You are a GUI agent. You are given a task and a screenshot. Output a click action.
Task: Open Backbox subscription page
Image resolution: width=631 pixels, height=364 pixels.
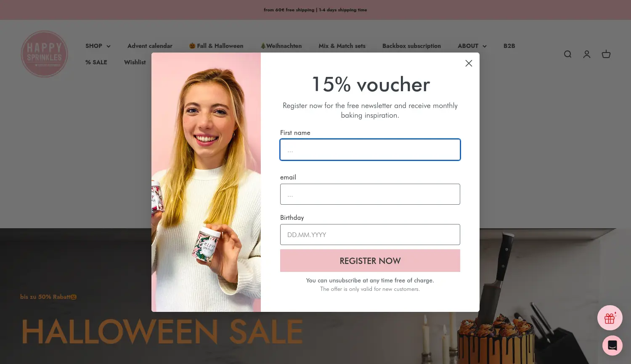411,46
